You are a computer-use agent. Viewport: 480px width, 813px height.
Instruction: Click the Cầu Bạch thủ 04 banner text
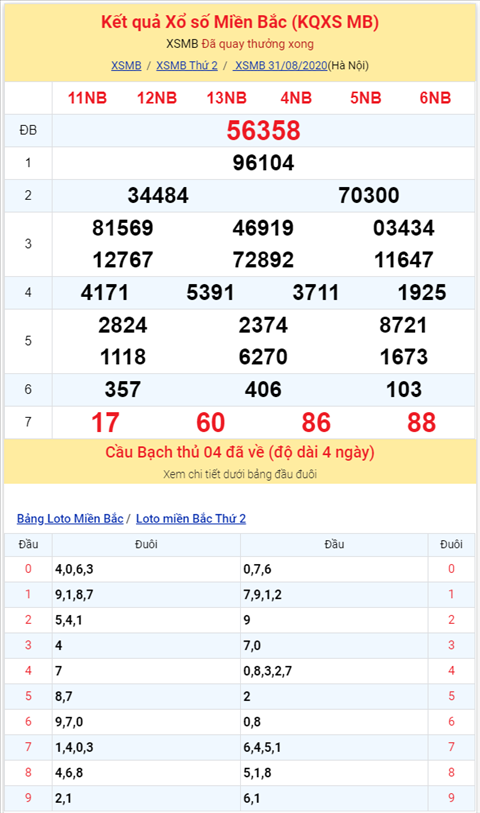pos(240,453)
